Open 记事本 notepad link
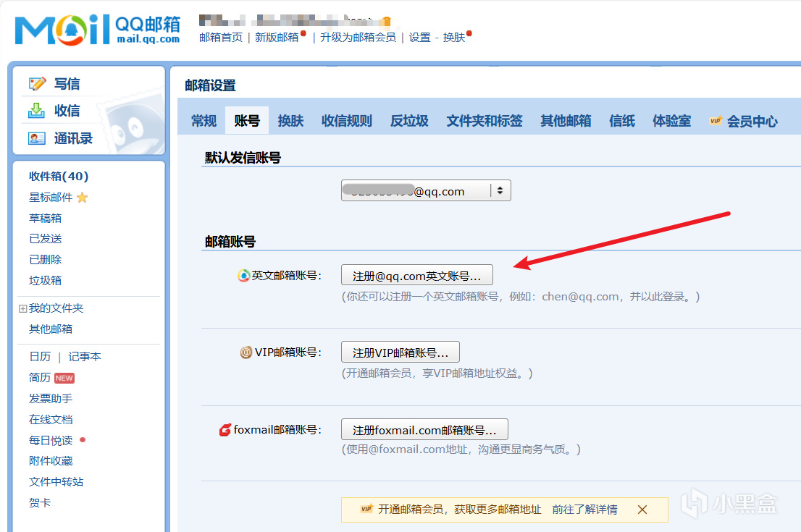 pos(85,357)
